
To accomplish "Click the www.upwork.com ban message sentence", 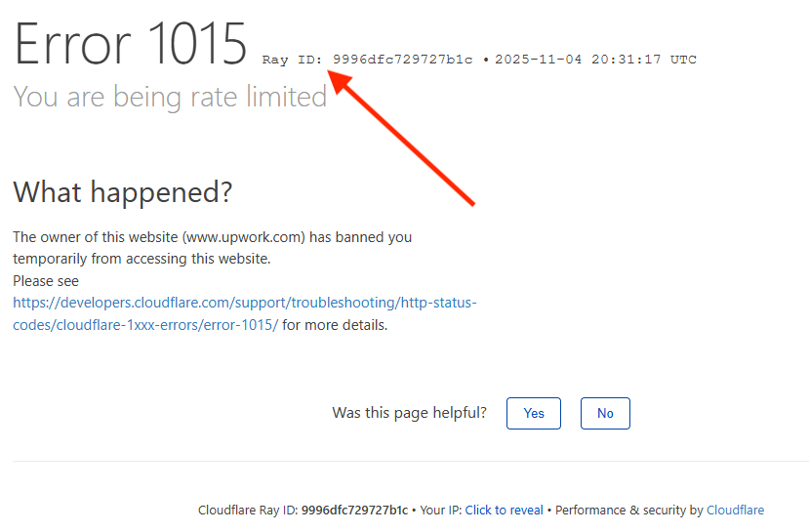I will [x=212, y=237].
